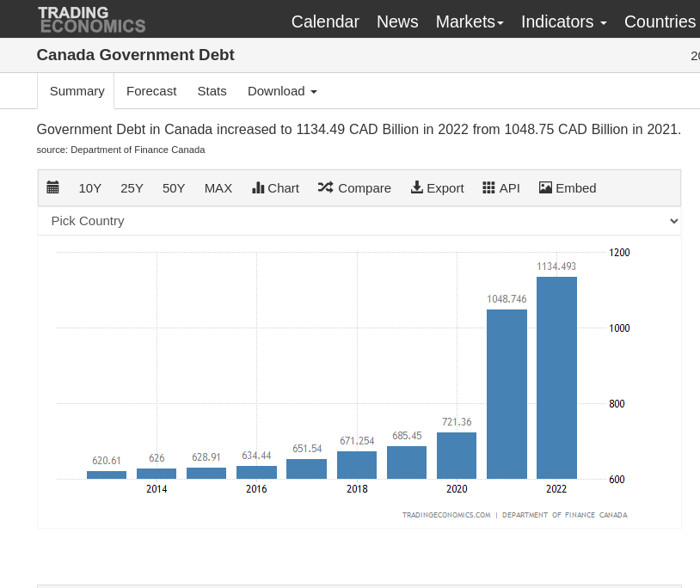Viewport: 700px width, 588px height.
Task: Select the 25Y time range
Action: (132, 187)
